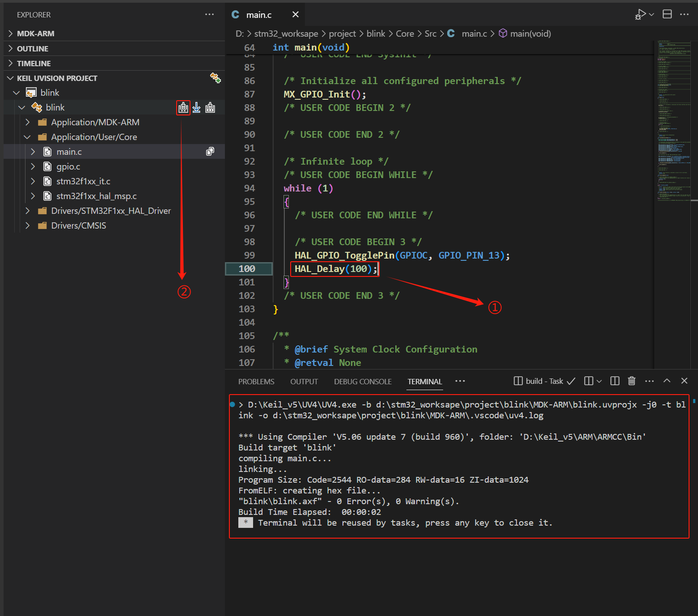Open stm32f1xx_it.c file
Screen dimensions: 698x616
(x=83, y=181)
